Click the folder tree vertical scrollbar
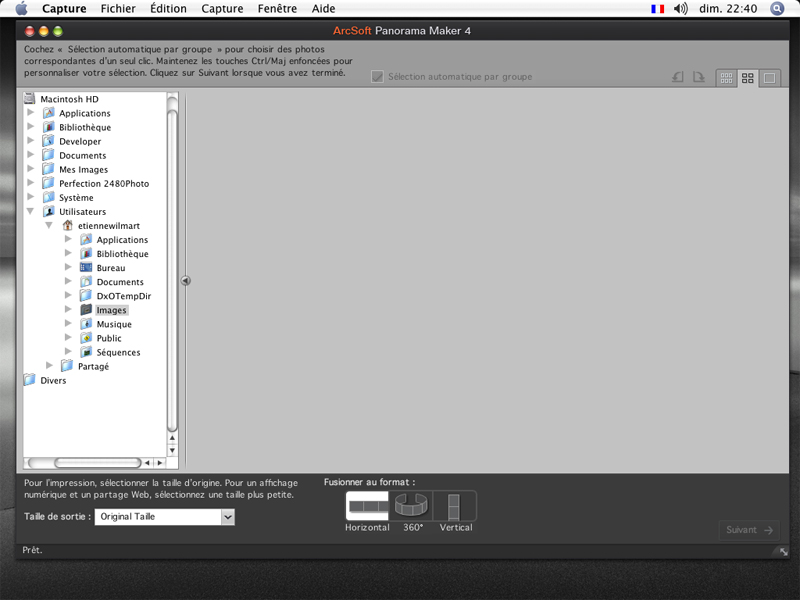The width and height of the screenshot is (800, 600). pyautogui.click(x=172, y=270)
